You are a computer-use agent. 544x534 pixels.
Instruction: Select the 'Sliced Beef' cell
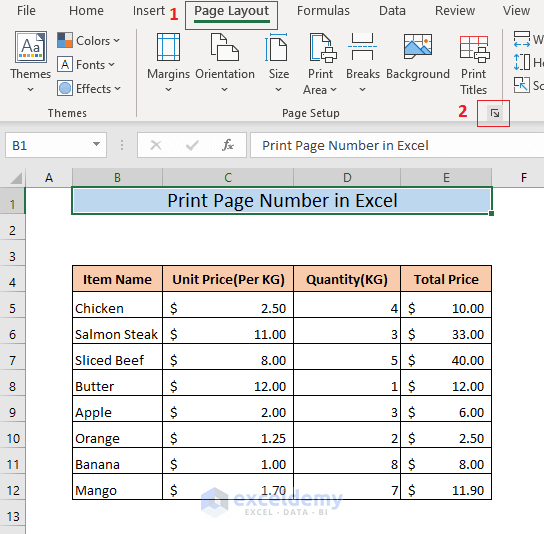(x=117, y=357)
